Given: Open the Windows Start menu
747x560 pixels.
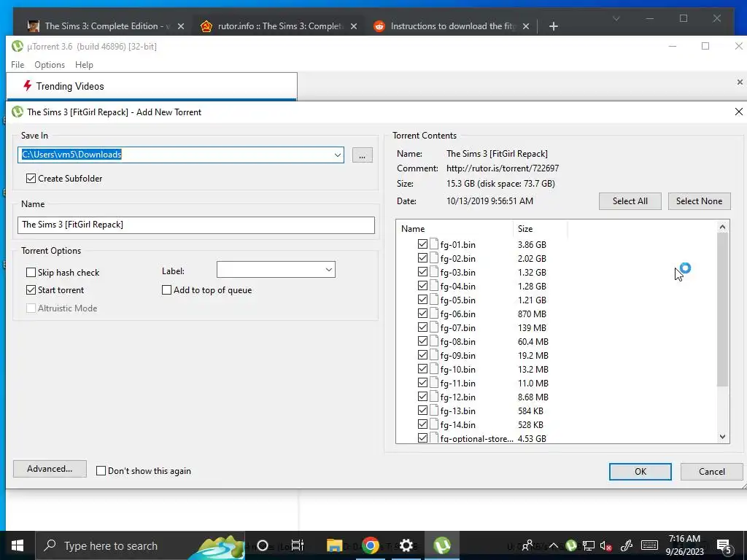Looking at the screenshot, I should tap(18, 545).
